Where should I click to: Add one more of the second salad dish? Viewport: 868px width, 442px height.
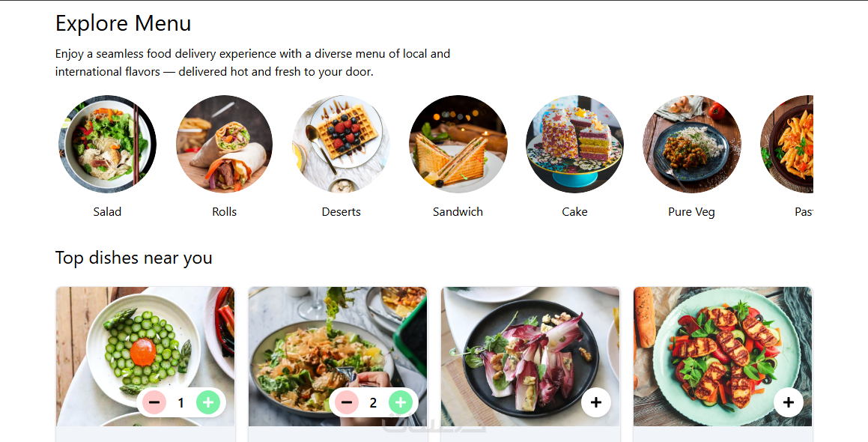click(x=401, y=403)
